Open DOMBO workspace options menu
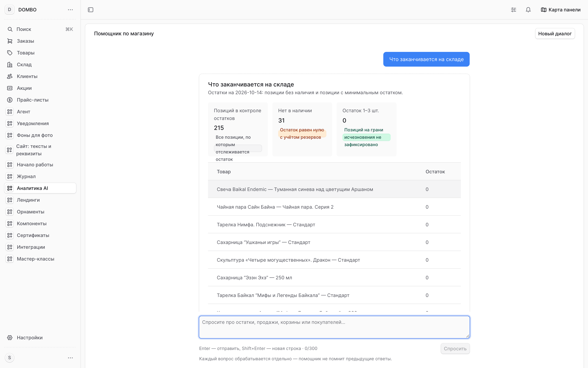The width and height of the screenshot is (588, 368). pos(70,10)
